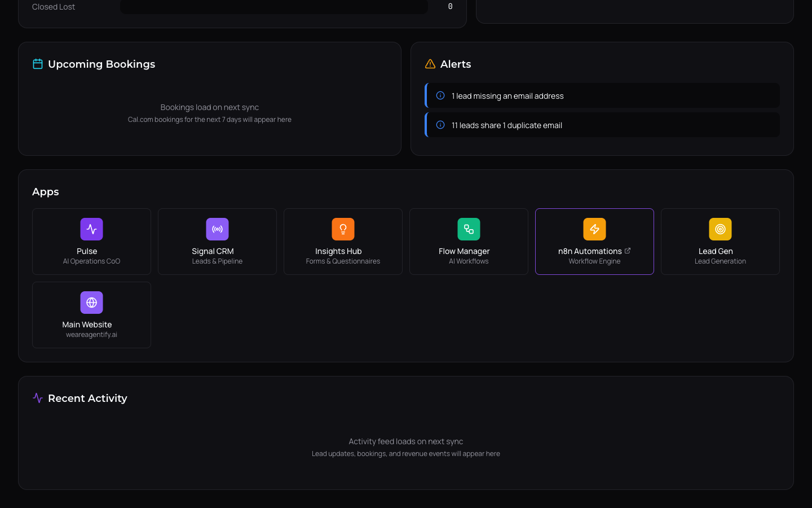This screenshot has height=508, width=812.
Task: Open the Flow Manager workflow icon
Action: (469, 229)
